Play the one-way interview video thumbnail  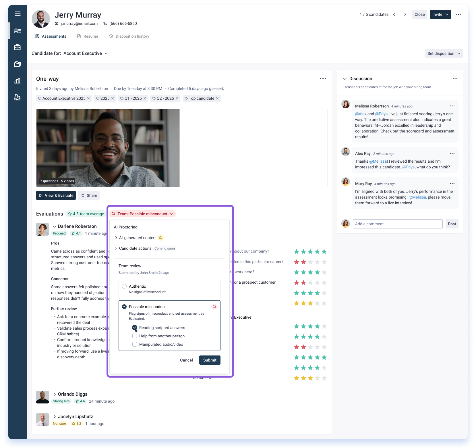108,148
